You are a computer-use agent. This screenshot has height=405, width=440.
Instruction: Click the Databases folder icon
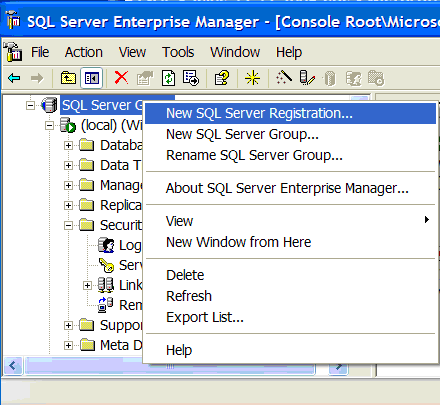[x=87, y=145]
